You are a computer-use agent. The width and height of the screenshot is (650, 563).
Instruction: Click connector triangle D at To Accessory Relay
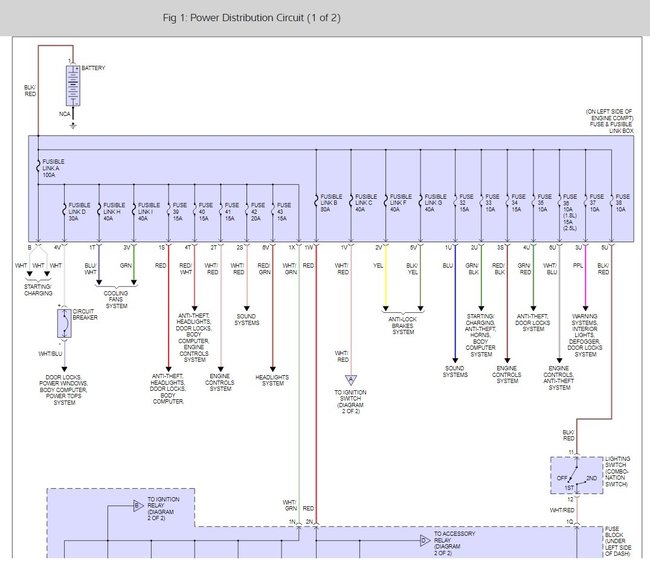[425, 541]
